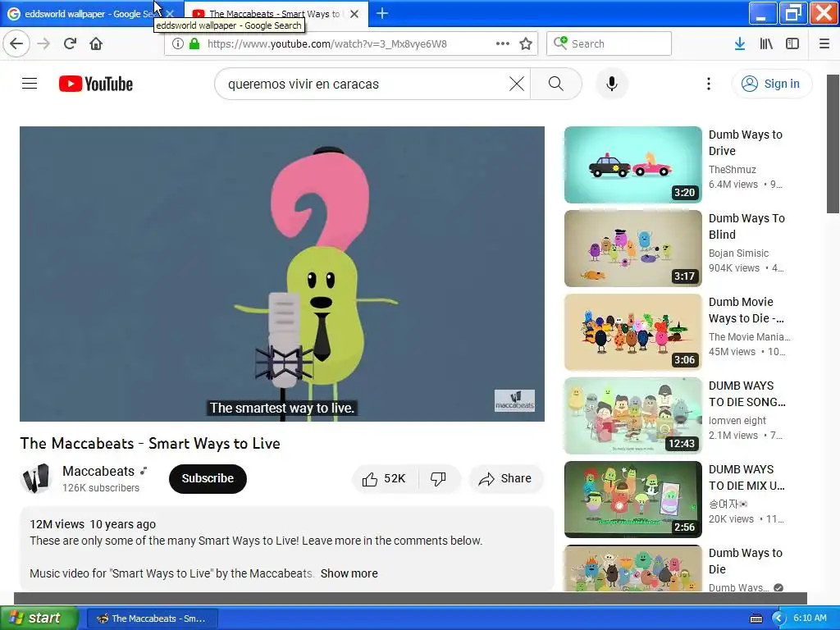Like the video with thumbs up

click(x=385, y=478)
